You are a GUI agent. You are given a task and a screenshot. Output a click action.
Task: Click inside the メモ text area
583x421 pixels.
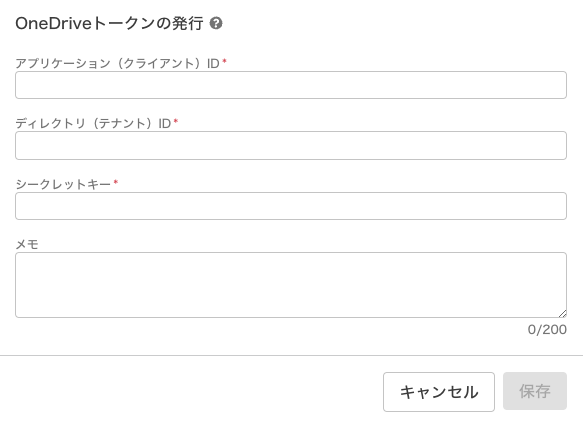291,285
